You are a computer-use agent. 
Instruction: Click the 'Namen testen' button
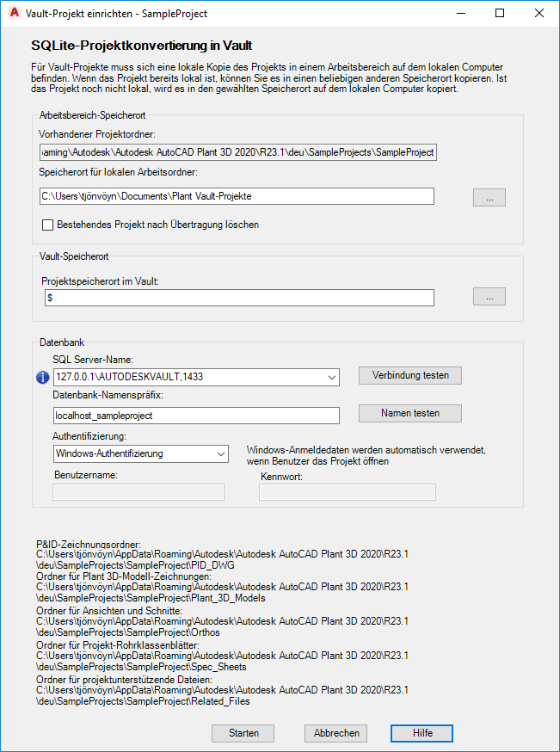coord(410,413)
